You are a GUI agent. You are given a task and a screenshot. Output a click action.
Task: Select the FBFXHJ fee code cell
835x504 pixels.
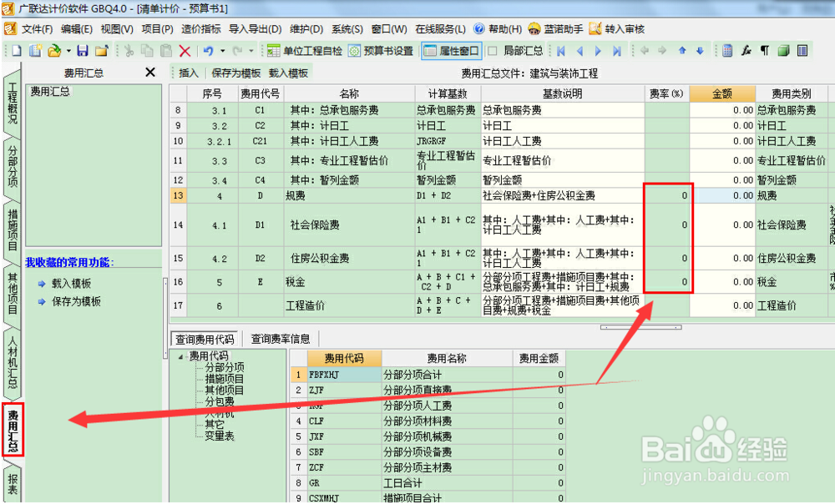(x=344, y=375)
